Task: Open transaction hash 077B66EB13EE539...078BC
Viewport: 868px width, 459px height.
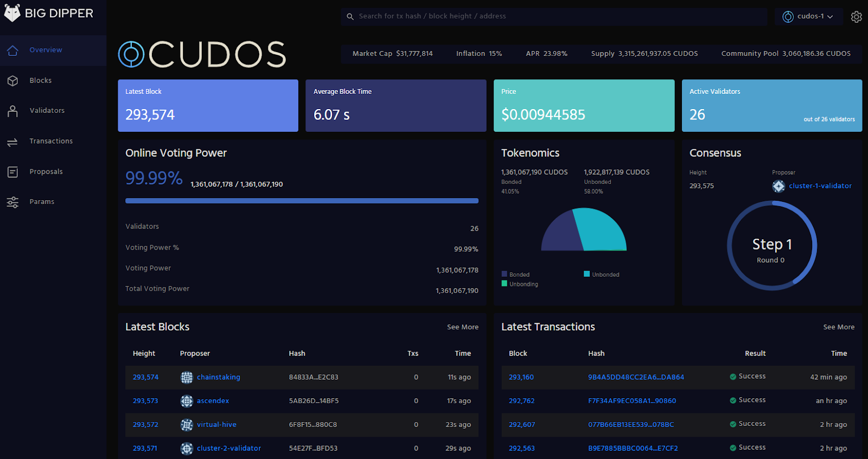Action: [631, 425]
